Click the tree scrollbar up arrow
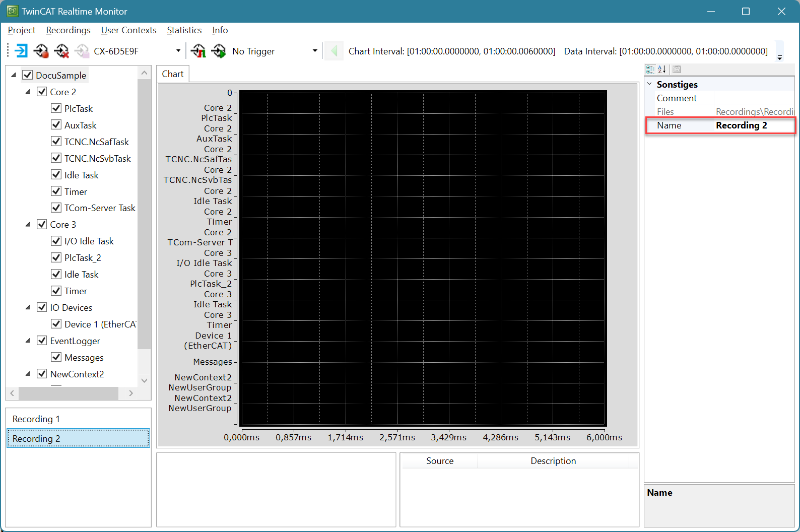This screenshot has height=532, width=800. point(144,73)
